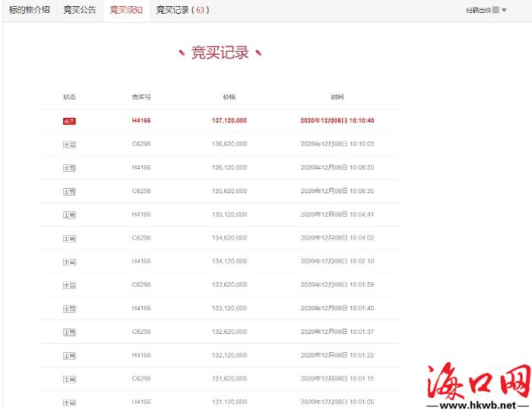Click the 价格 column header
Screen dimensions: 532x410
tap(229, 97)
